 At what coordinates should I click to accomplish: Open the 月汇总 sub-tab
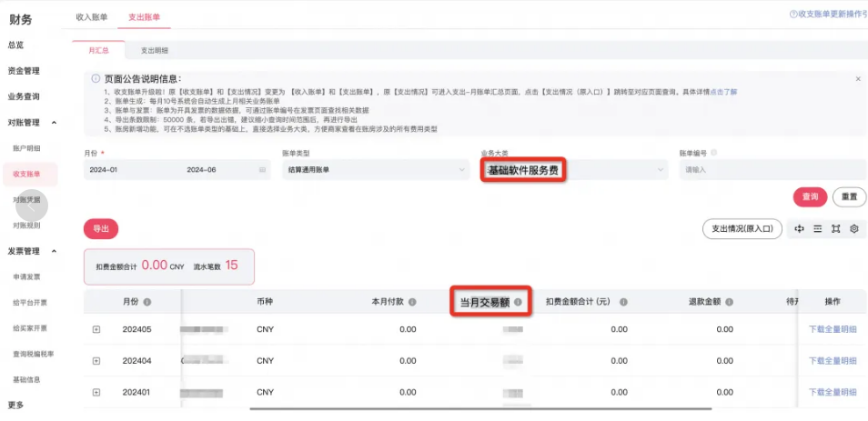(98, 50)
